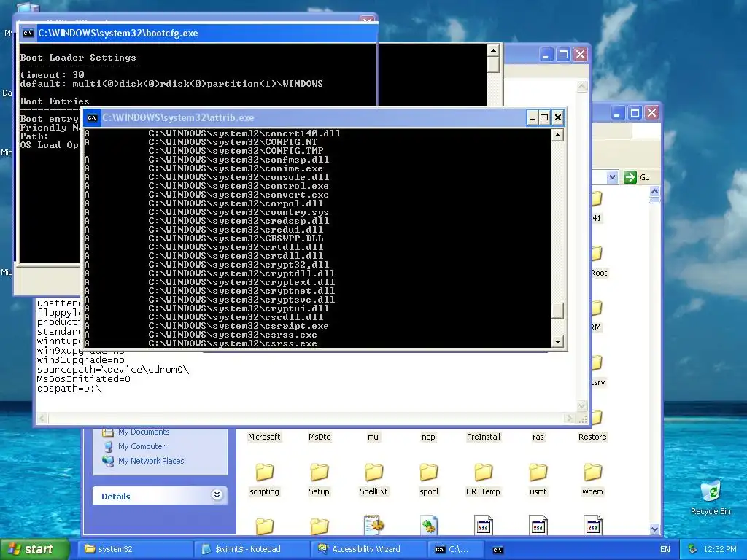Select the npp folder label

[428, 437]
